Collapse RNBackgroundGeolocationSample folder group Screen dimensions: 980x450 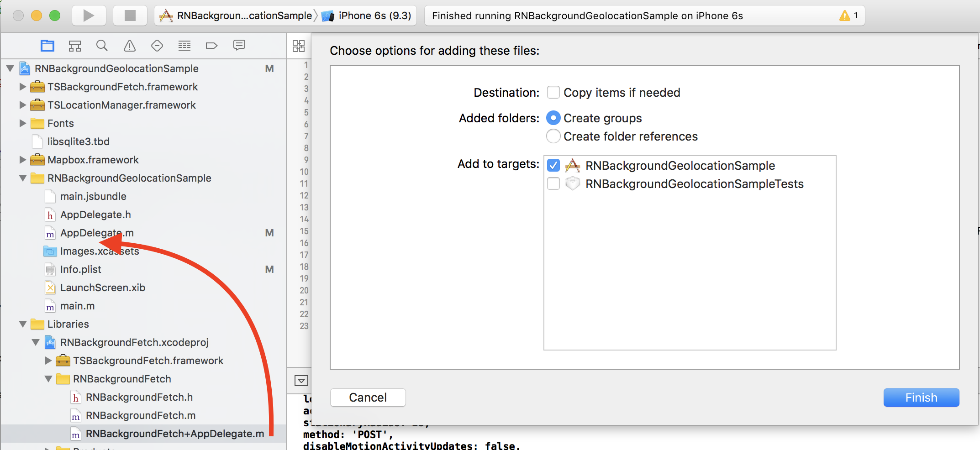pos(22,178)
